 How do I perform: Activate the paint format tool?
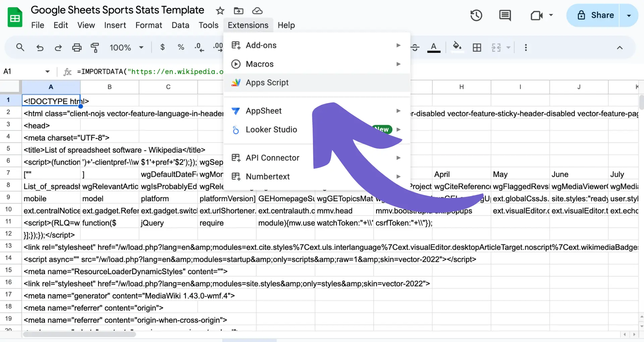(x=95, y=48)
